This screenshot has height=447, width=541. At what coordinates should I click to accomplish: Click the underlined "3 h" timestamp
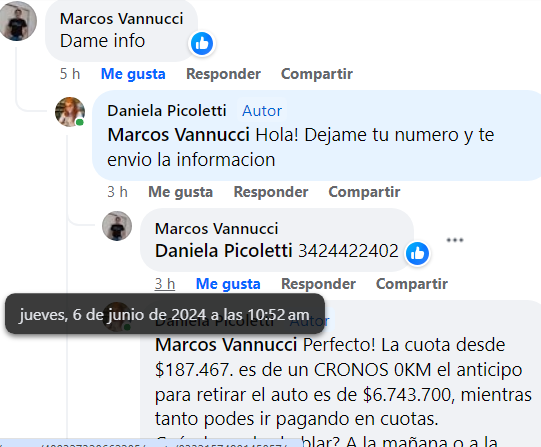coord(165,284)
